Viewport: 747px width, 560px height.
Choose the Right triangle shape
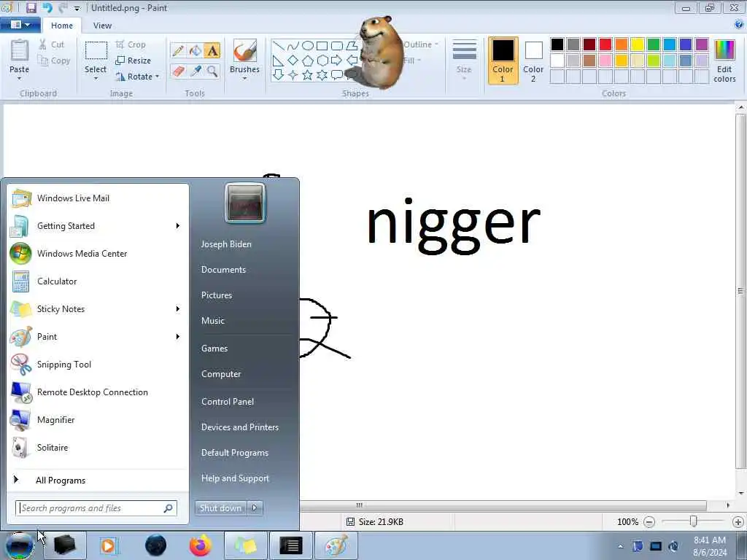(279, 61)
